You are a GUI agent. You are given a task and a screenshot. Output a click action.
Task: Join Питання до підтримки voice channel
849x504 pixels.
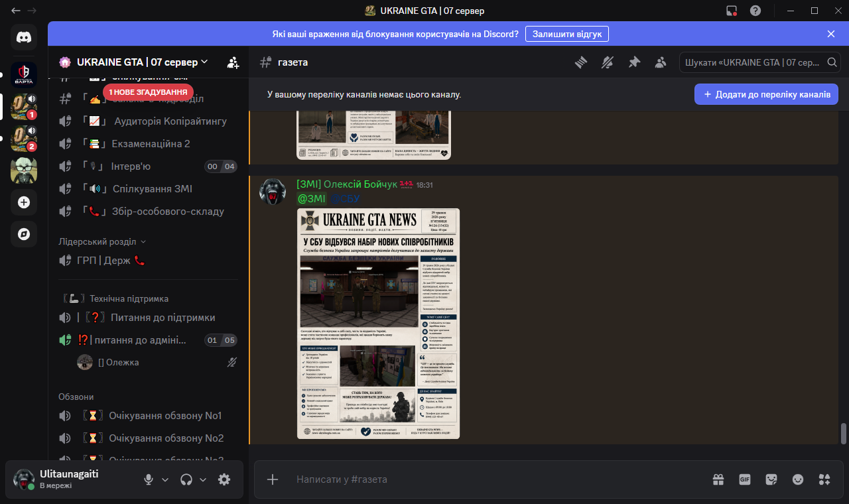coord(147,317)
